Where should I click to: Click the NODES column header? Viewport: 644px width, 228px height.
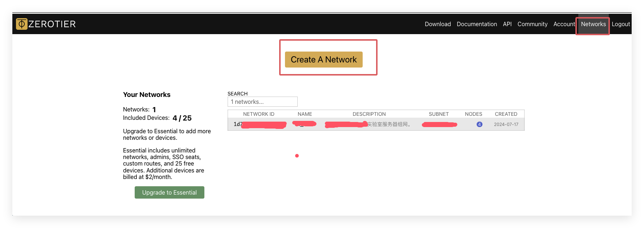(x=473, y=114)
